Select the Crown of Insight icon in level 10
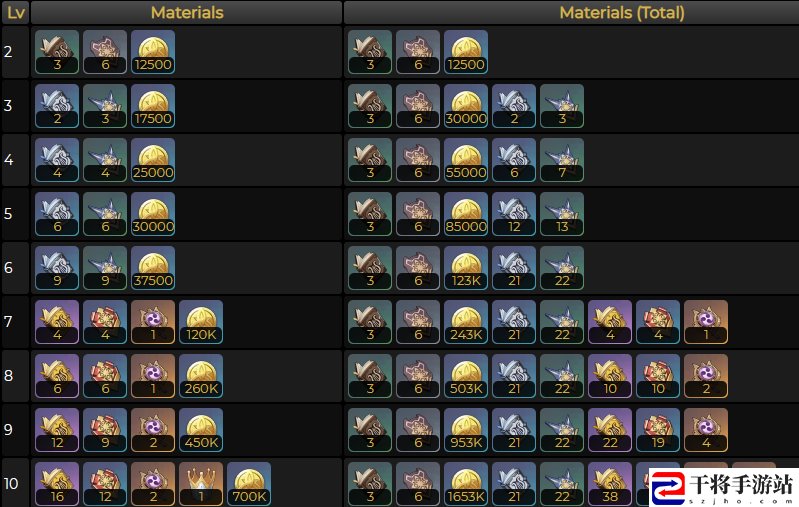The height and width of the screenshot is (507, 799). point(201,484)
